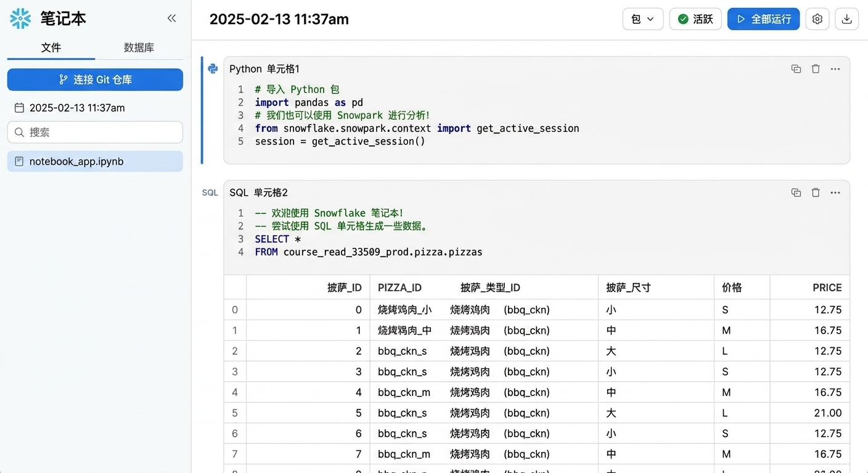Viewport: 868px width, 473px height.
Task: Click the calendar icon next to 2025-02-13 11:37am
Action: click(x=19, y=108)
